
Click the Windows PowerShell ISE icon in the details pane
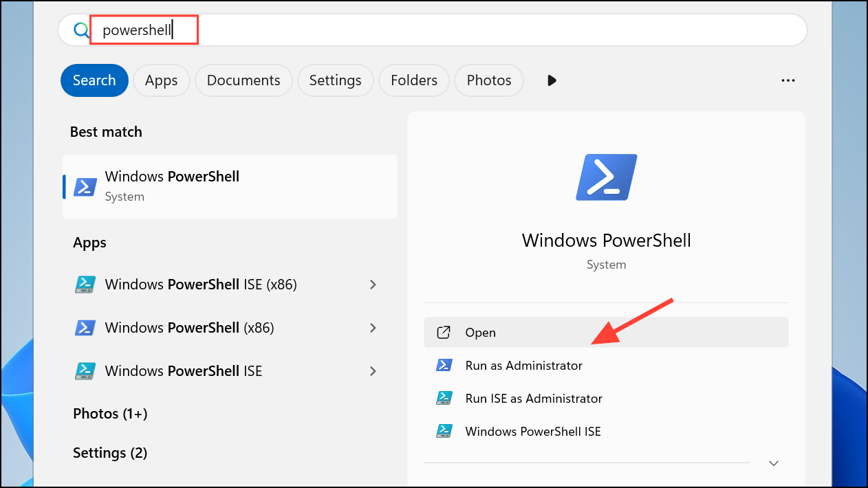click(x=444, y=431)
